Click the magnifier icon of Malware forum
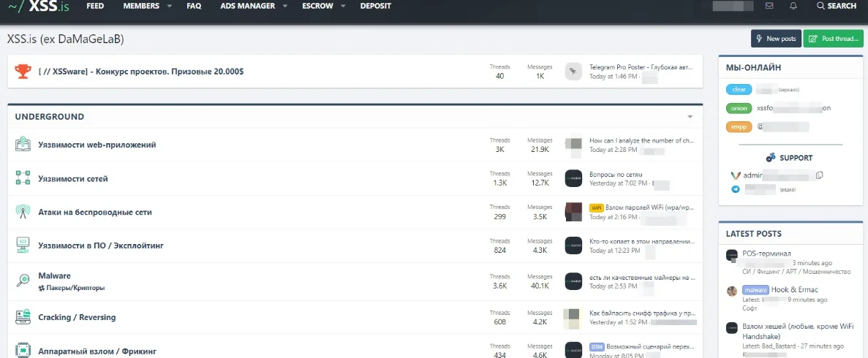The width and height of the screenshot is (868, 358). pos(23,281)
